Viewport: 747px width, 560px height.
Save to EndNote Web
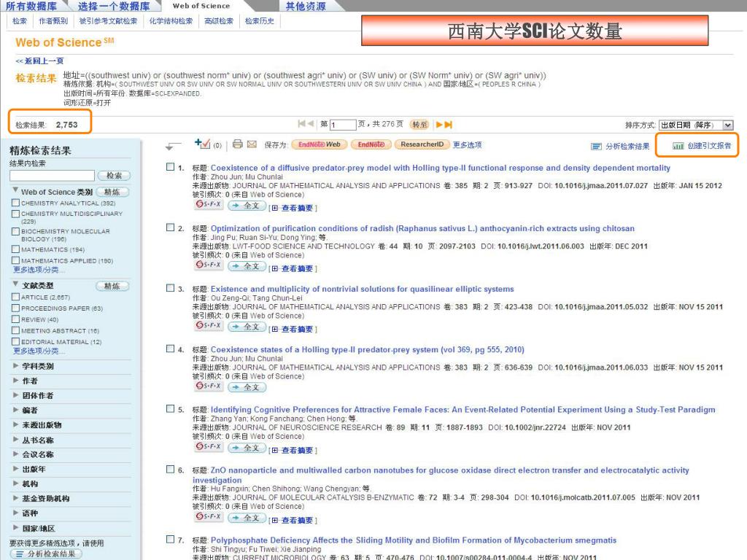(x=320, y=144)
